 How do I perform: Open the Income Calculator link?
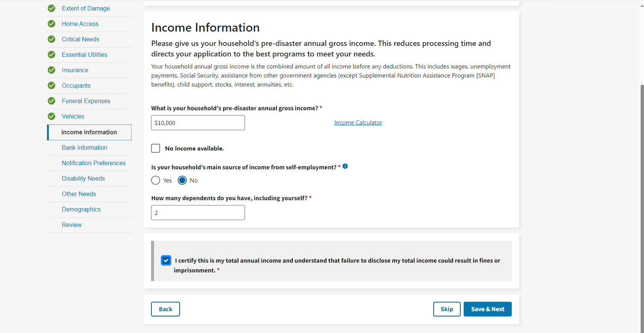(x=358, y=123)
